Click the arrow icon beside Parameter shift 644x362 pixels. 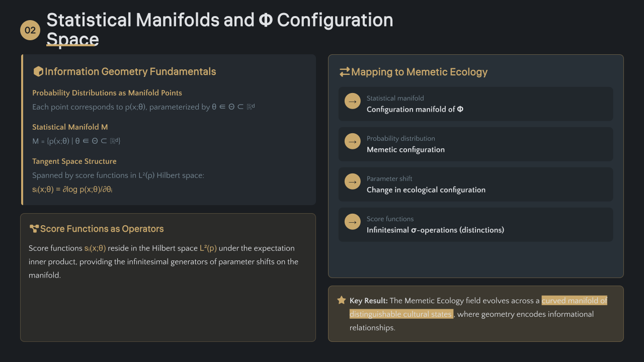pyautogui.click(x=353, y=182)
